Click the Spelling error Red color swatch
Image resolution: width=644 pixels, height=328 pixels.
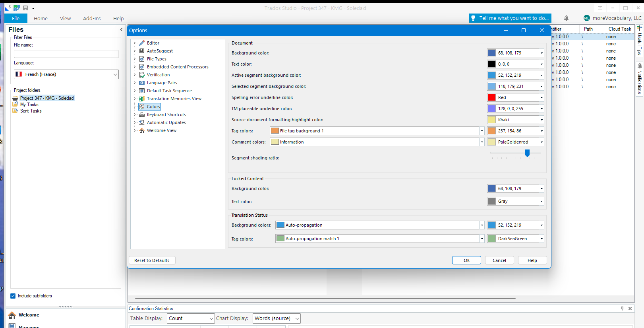click(x=492, y=97)
